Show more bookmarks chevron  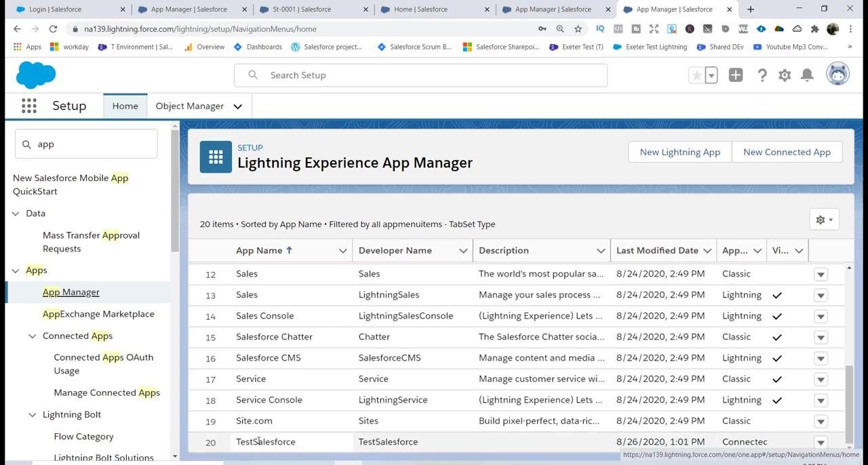click(850, 47)
